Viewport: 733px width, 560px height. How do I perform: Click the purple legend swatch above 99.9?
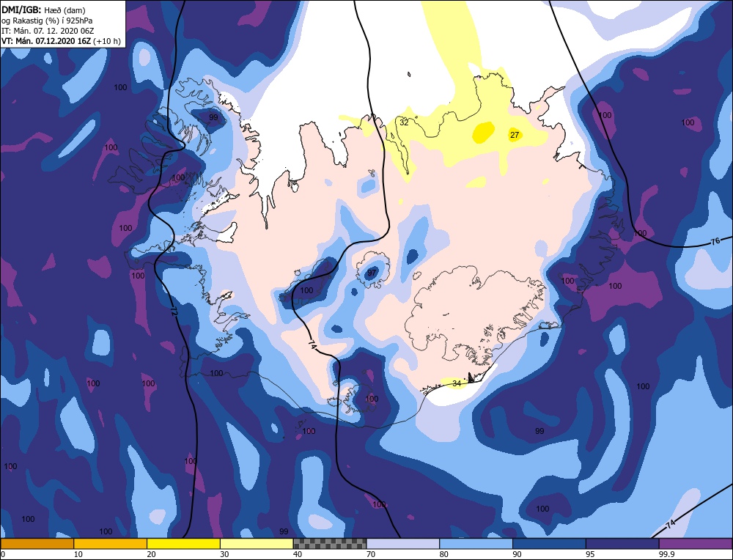696,544
